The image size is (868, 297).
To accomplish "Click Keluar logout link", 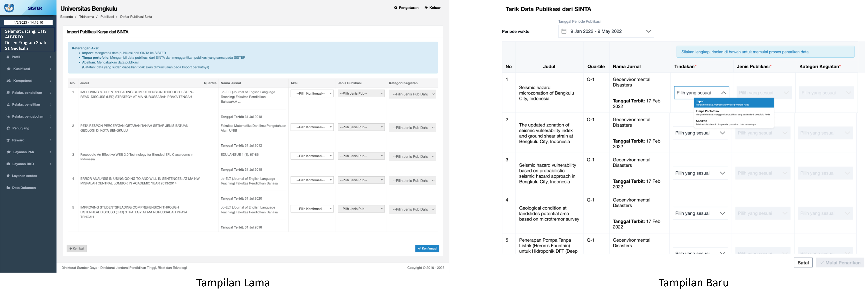I will pos(433,8).
